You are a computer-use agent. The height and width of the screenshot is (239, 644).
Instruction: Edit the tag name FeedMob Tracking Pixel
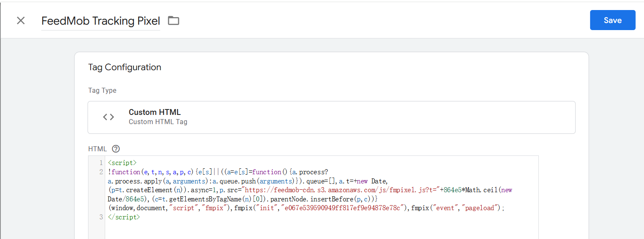(x=101, y=21)
